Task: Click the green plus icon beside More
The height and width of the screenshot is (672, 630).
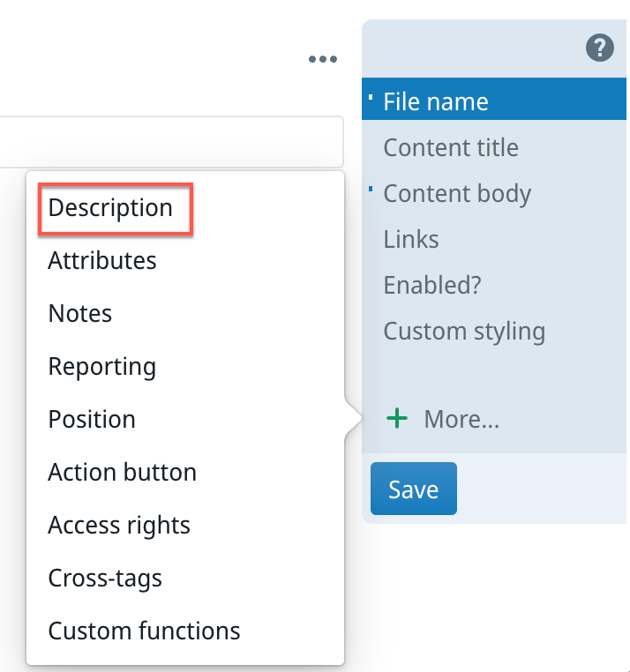Action: (398, 419)
